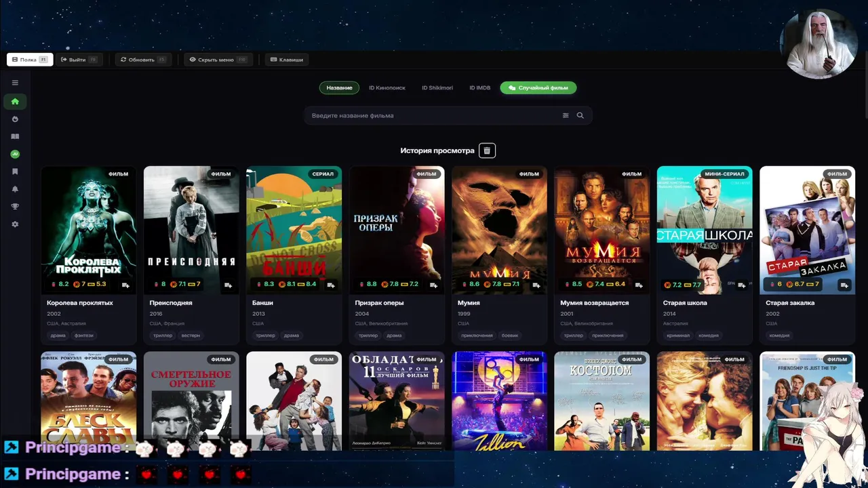Open the Призрак оперы poster
868x488 pixels.
(x=397, y=230)
